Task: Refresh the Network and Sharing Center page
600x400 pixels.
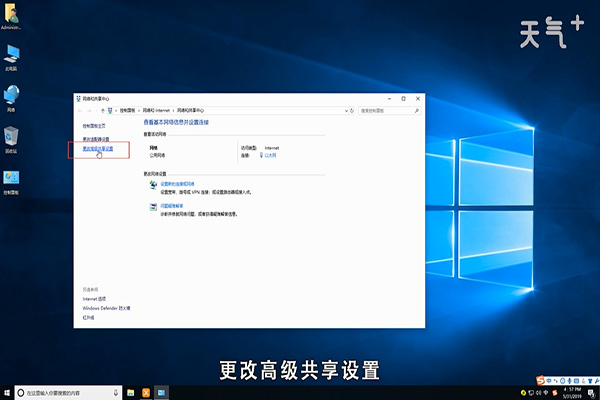Action: (x=352, y=111)
